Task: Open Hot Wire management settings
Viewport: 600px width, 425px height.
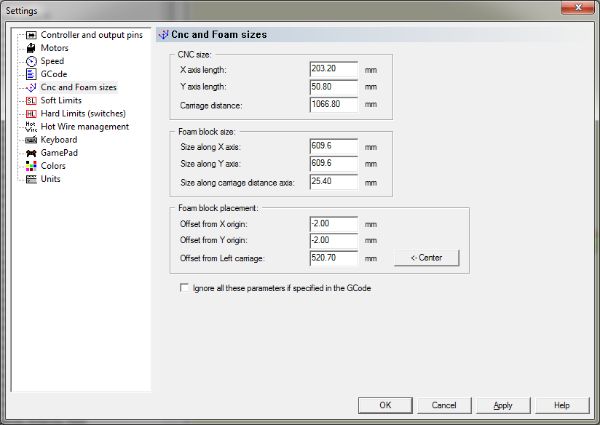Action: (x=85, y=127)
